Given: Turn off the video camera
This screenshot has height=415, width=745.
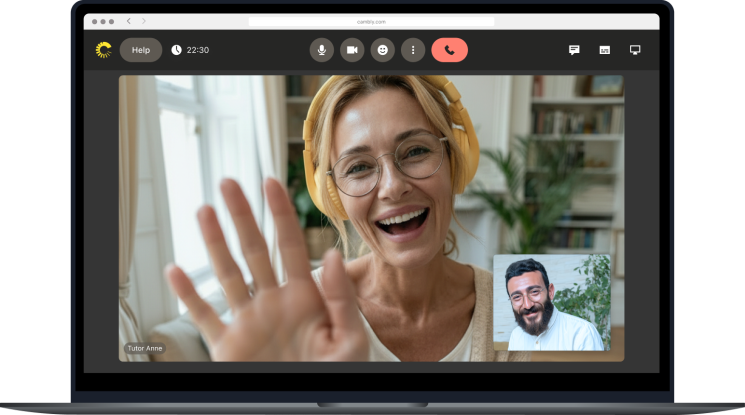Looking at the screenshot, I should 352,50.
